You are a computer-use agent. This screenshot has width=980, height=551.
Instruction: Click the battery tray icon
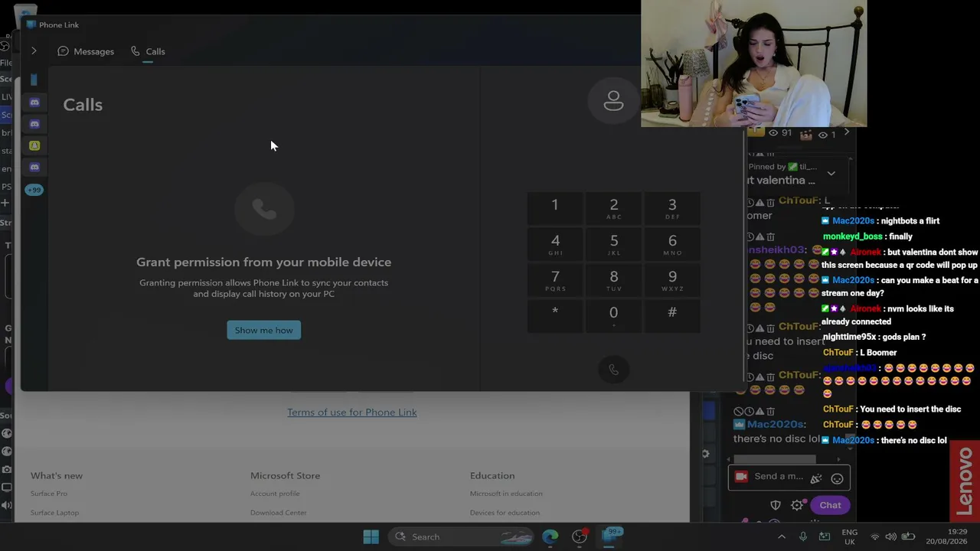click(x=908, y=536)
